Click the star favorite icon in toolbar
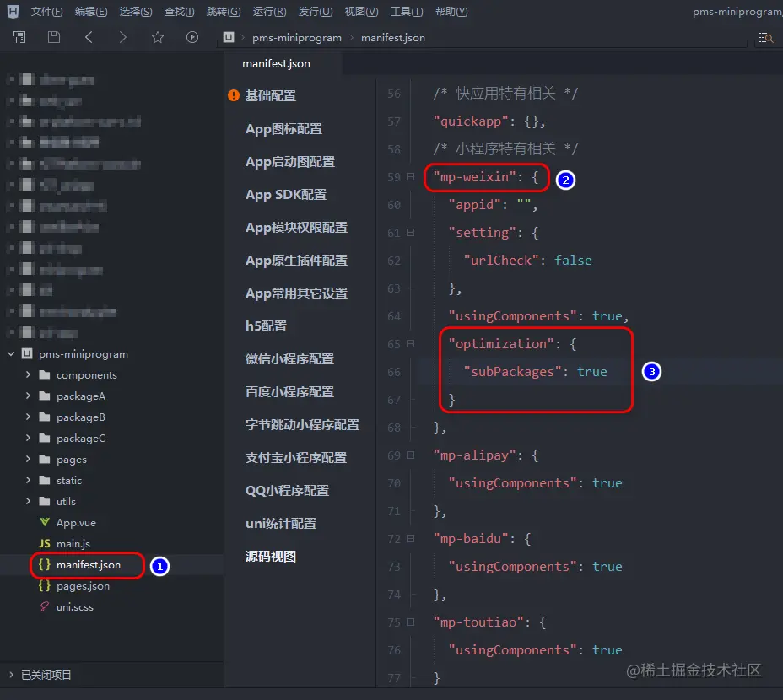Image resolution: width=783 pixels, height=700 pixels. [157, 37]
